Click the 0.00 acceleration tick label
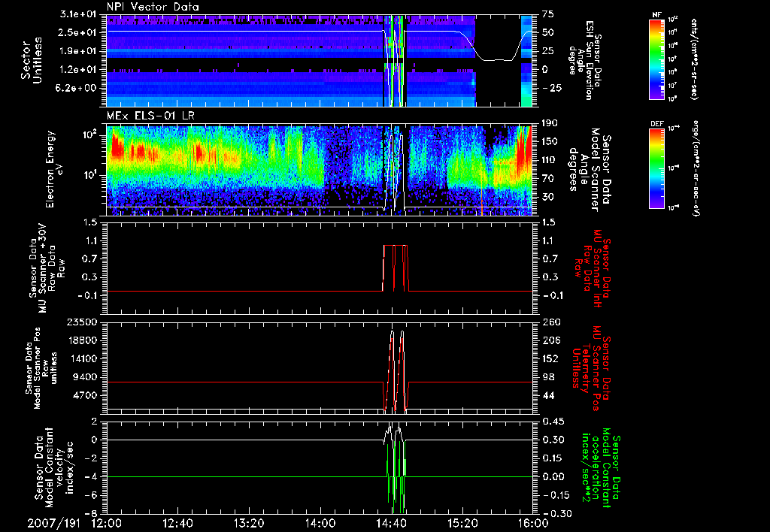Image resolution: width=770 pixels, height=532 pixels. (x=553, y=477)
